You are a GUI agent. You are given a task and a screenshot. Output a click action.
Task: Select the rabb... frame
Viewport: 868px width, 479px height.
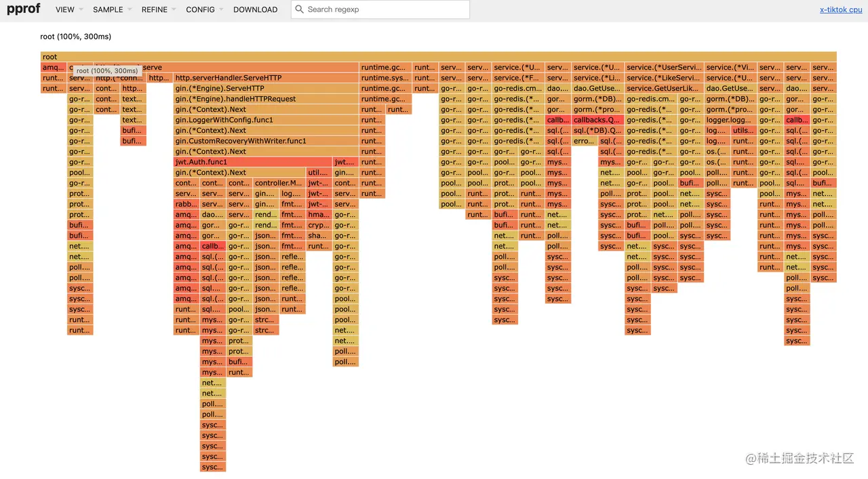tap(186, 204)
